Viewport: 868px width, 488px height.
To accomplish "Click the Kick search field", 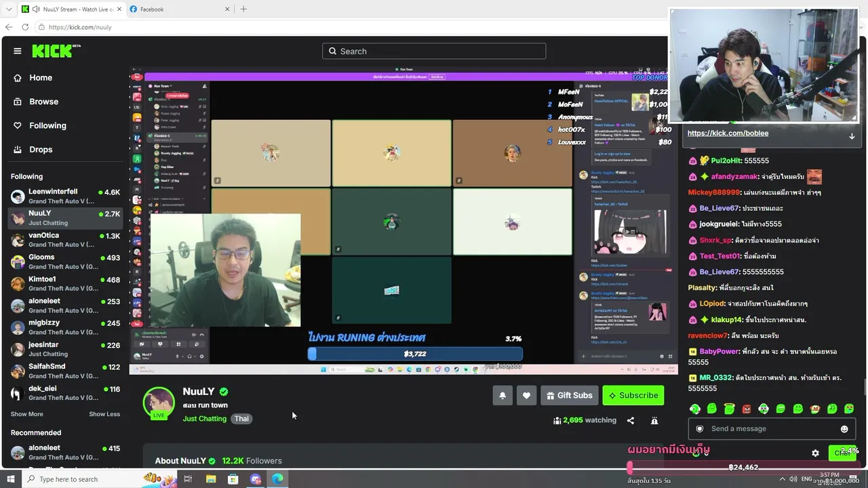I will 434,52.
